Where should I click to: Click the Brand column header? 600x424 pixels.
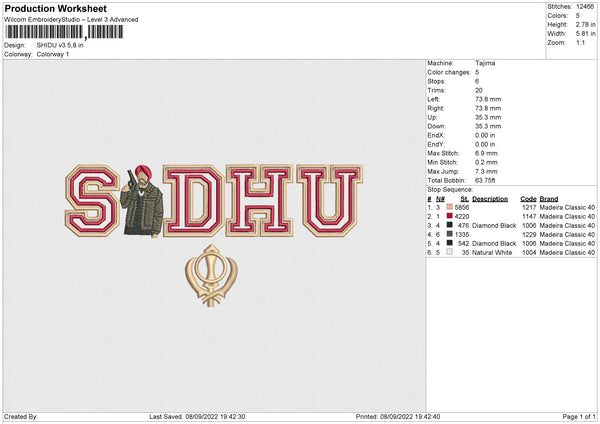tap(549, 199)
